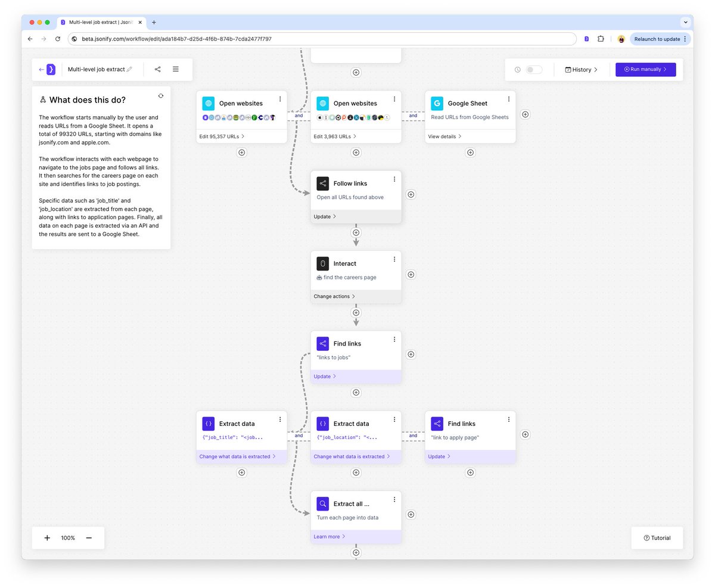Screen dimensions: 715x588
Task: Expand Edit 3,963 URLs on Open websites
Action: (x=334, y=136)
